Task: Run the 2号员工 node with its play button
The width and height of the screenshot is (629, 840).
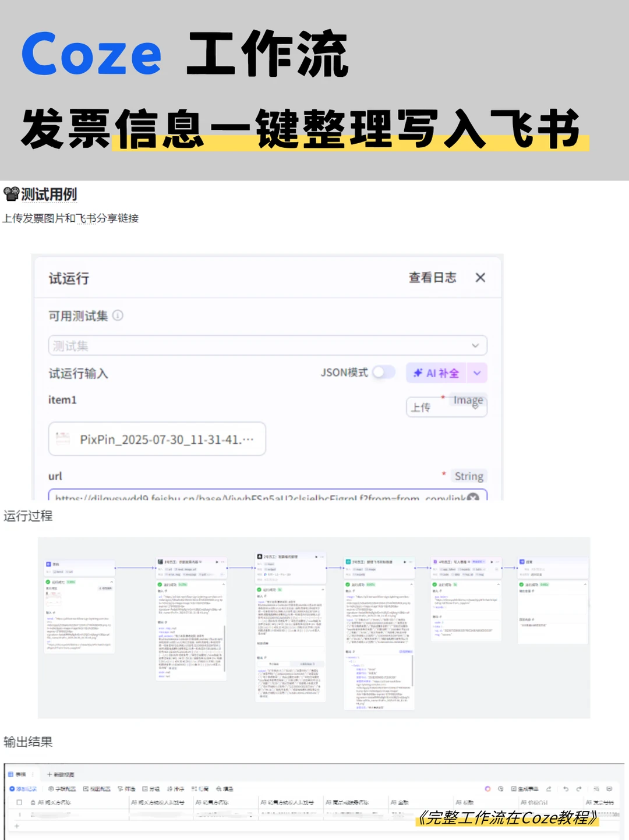Action: coord(316,557)
